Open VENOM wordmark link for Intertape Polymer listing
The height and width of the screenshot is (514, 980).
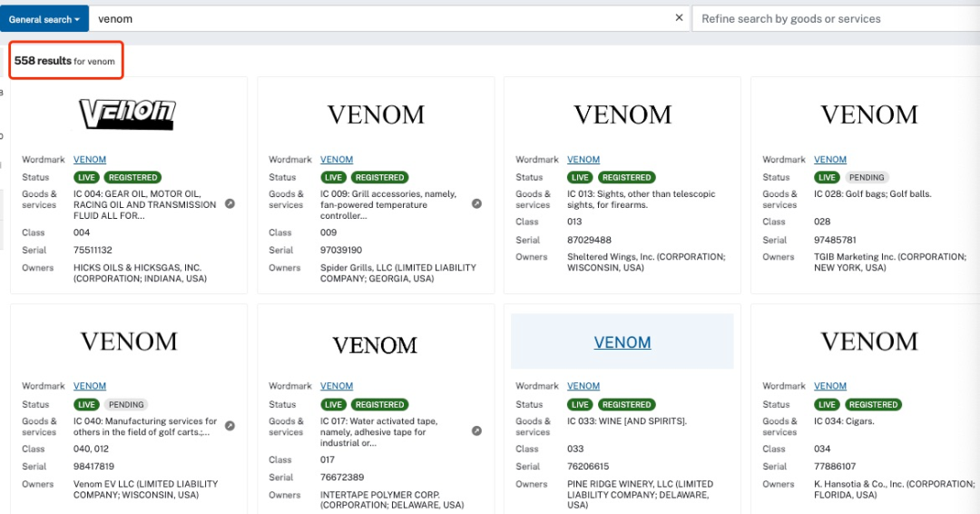(x=337, y=386)
